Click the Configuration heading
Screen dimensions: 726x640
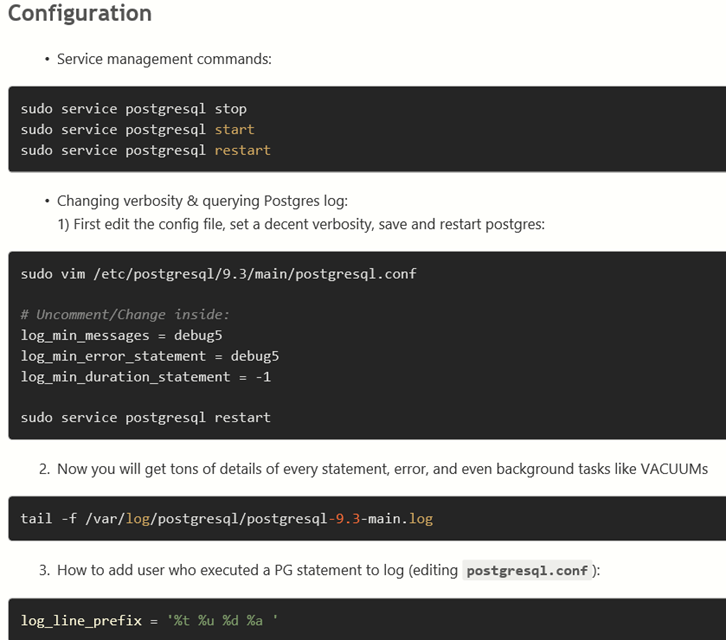pos(80,14)
